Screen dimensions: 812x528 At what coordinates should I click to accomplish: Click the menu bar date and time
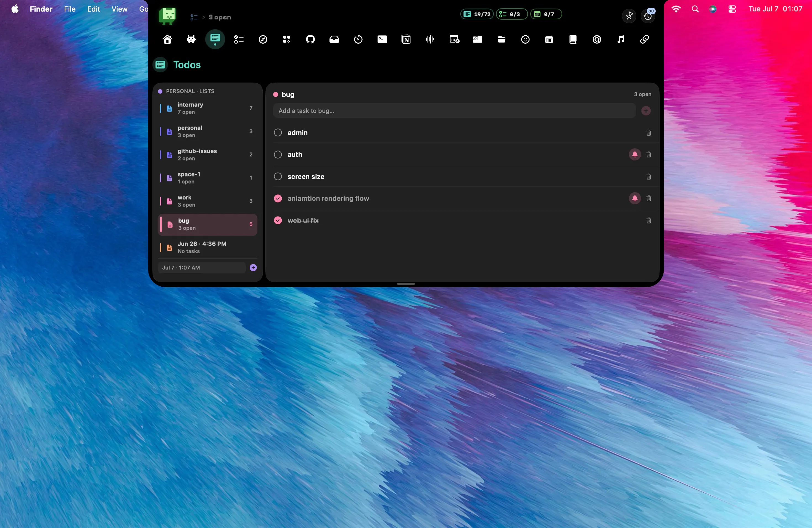tap(775, 9)
